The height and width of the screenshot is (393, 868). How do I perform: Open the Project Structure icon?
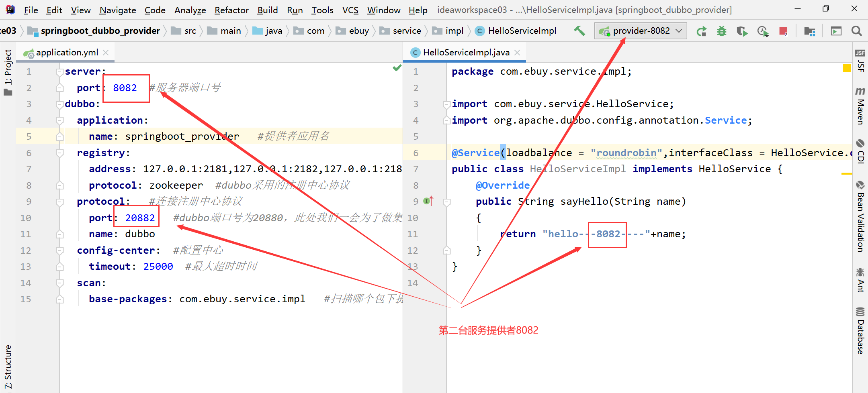pos(810,31)
